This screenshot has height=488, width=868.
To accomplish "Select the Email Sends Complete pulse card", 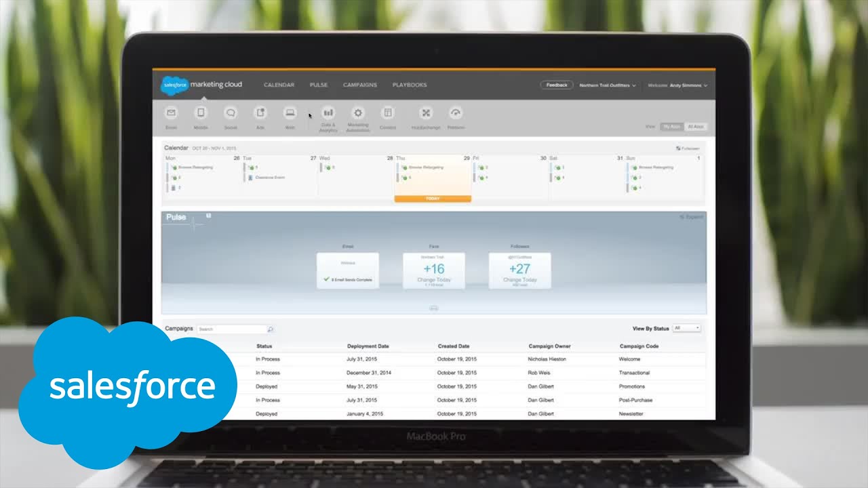I will tap(348, 270).
